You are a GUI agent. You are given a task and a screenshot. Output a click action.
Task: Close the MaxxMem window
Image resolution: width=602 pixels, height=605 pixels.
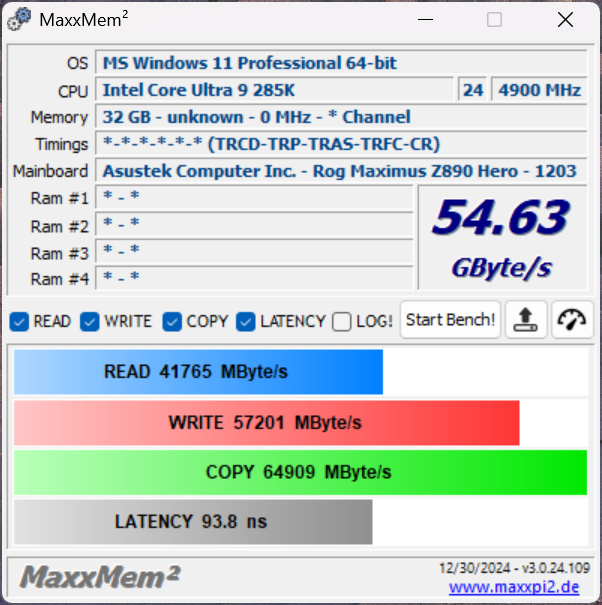point(565,19)
